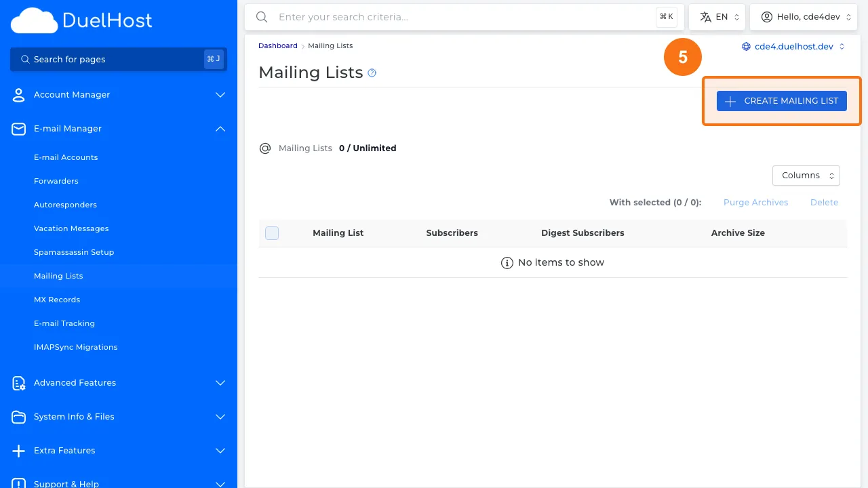
Task: Open the System Info & Files folder icon
Action: pyautogui.click(x=18, y=417)
